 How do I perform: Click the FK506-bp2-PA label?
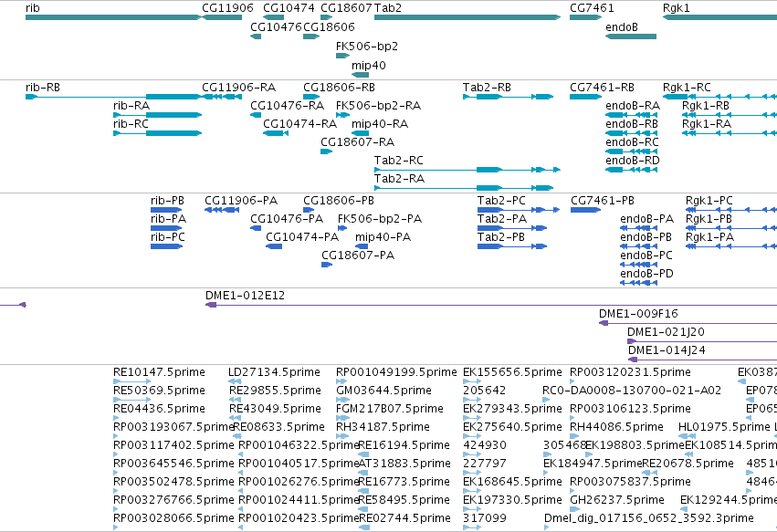pos(380,219)
